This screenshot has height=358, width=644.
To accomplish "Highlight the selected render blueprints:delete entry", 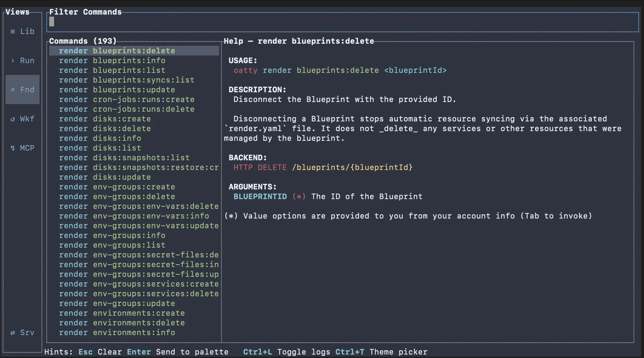I will [117, 51].
